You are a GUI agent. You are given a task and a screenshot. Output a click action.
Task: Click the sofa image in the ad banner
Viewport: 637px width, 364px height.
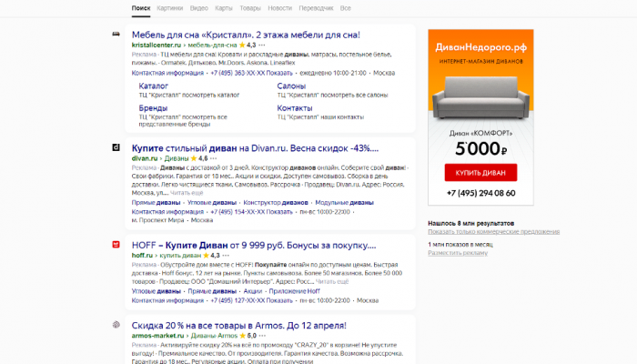481,97
